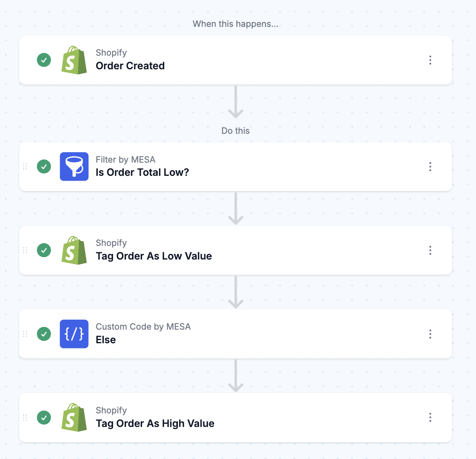The image size is (476, 459).
Task: Toggle the status check on Is Order Total Low step
Action: point(44,167)
